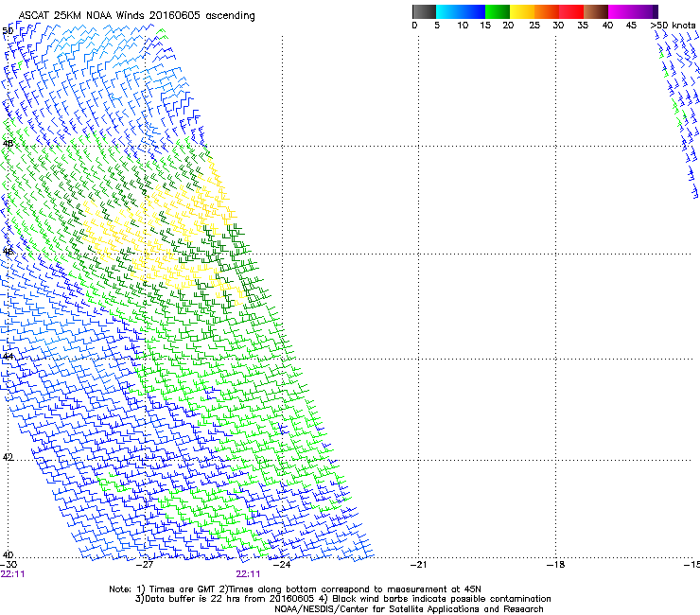Click the latitude '48' axis label
The height and width of the screenshot is (615, 700).
[x=8, y=144]
